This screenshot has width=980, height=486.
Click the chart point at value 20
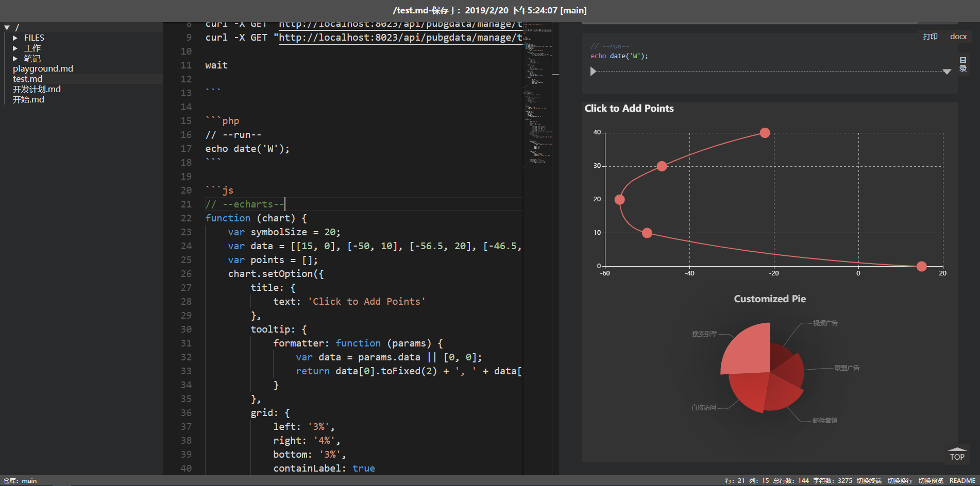[x=620, y=199]
